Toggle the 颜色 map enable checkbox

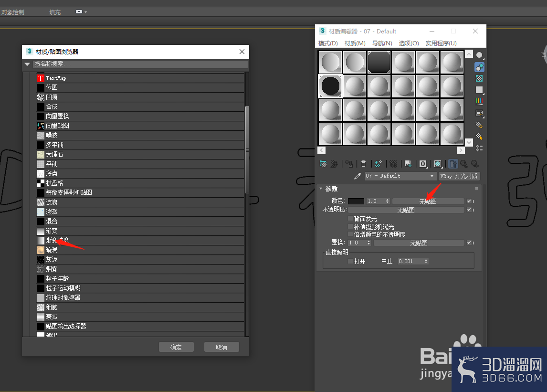point(469,201)
